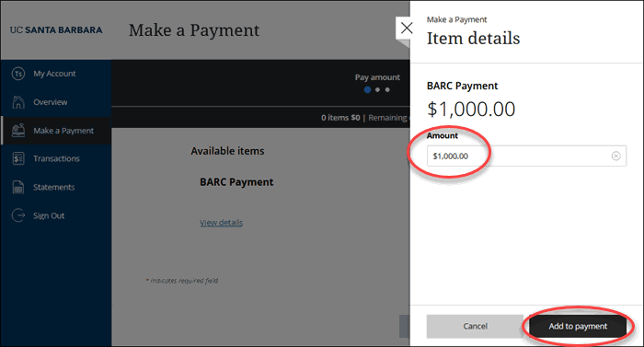Screen dimensions: 644x347
Task: Open My Account menu item
Action: point(56,74)
